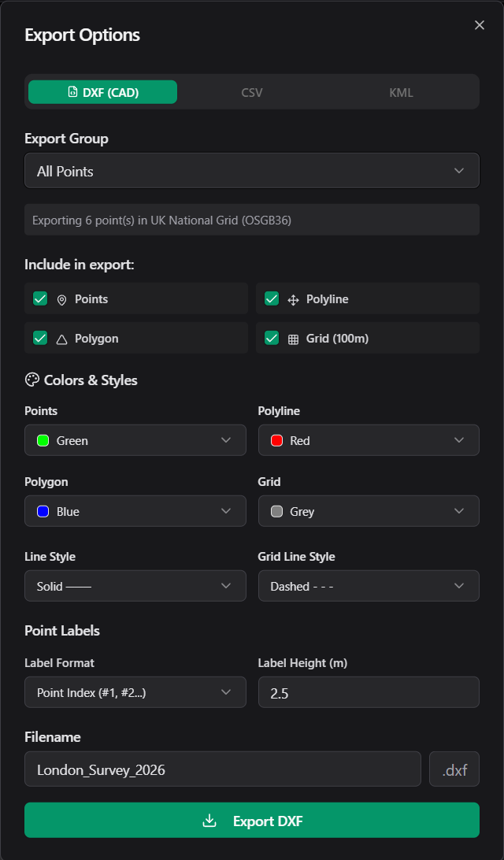Viewport: 504px width, 860px height.
Task: Click the red color swatch in Polyline dropdown
Action: (275, 440)
